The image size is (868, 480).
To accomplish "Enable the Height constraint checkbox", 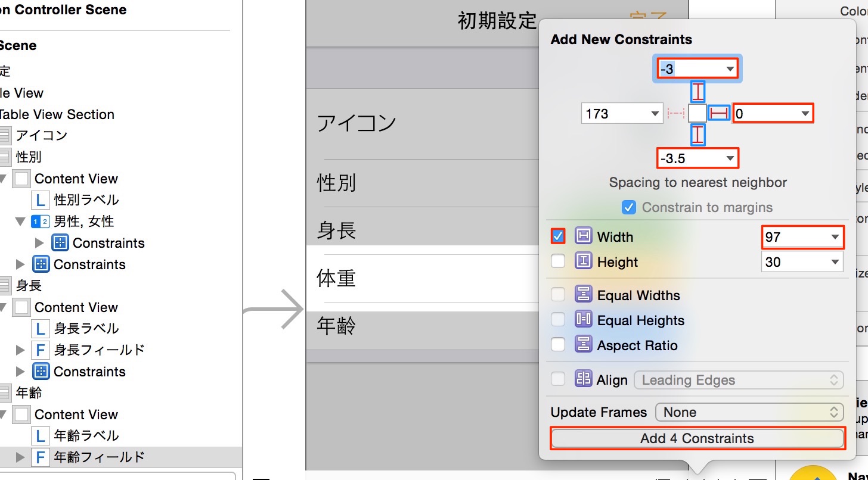I will tap(558, 261).
